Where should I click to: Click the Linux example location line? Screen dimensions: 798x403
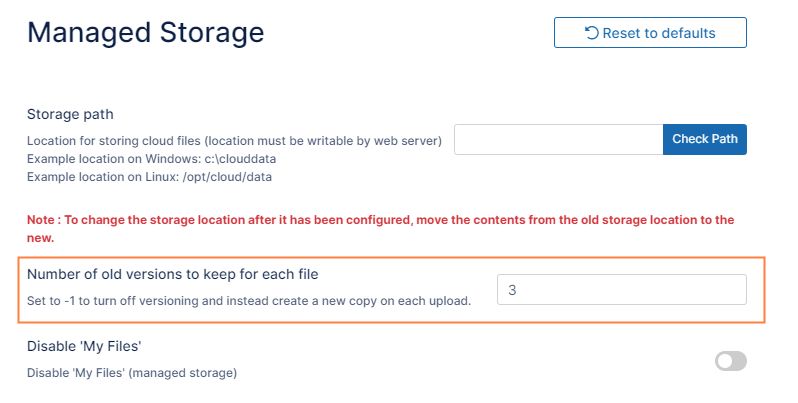[x=149, y=177]
